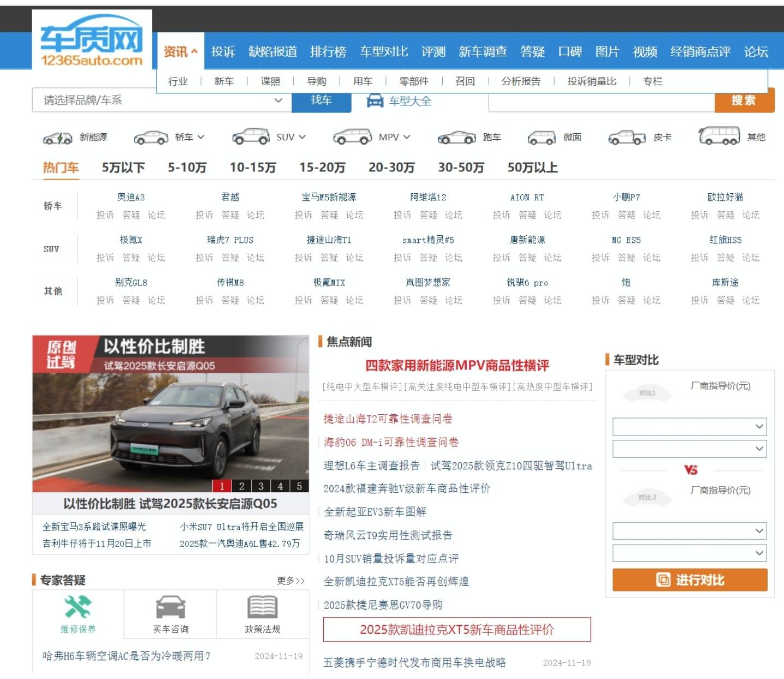
Task: Select the 跑车 sports car icon
Action: (x=456, y=138)
